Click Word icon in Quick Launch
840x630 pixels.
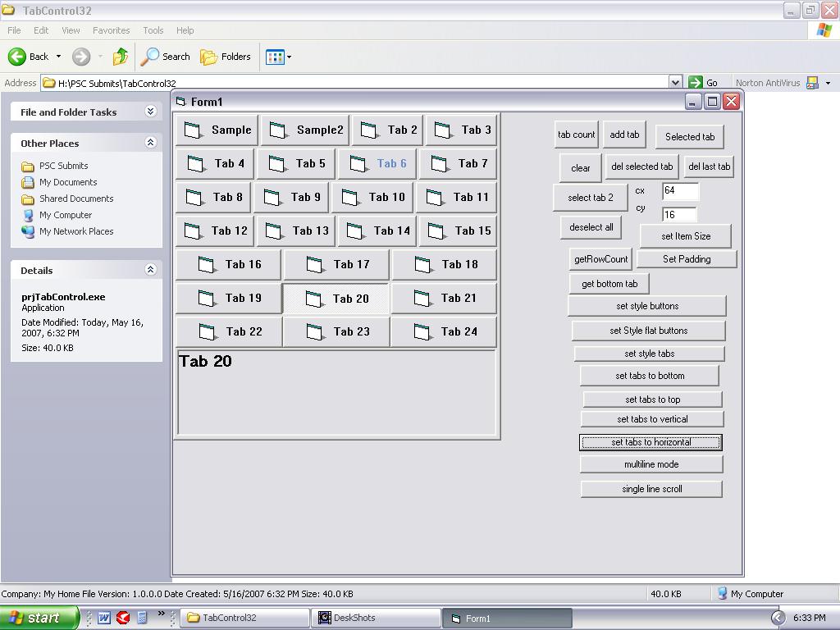click(x=104, y=618)
